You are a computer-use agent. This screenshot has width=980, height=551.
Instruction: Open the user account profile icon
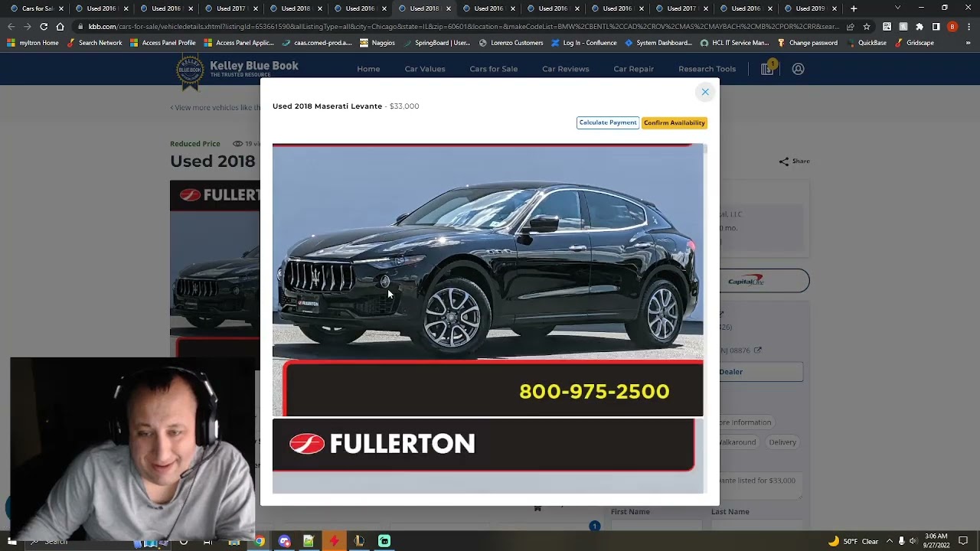pos(798,69)
